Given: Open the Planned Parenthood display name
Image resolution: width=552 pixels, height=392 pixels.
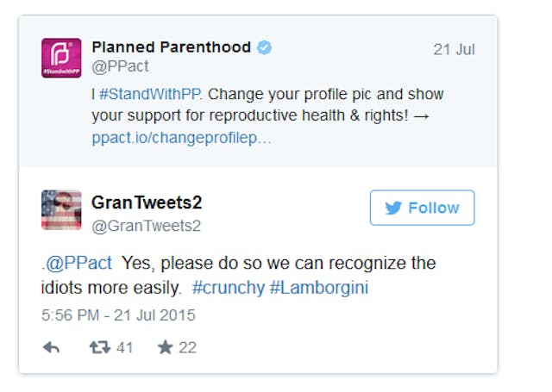Looking at the screenshot, I should (x=171, y=47).
